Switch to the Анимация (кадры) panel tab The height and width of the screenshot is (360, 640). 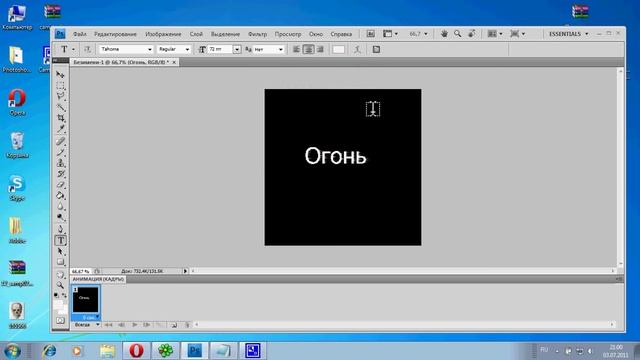click(98, 279)
